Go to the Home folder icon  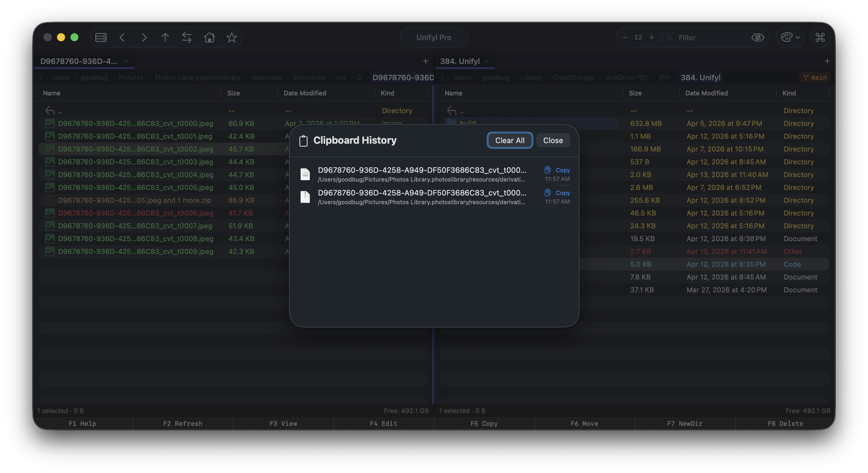point(209,38)
